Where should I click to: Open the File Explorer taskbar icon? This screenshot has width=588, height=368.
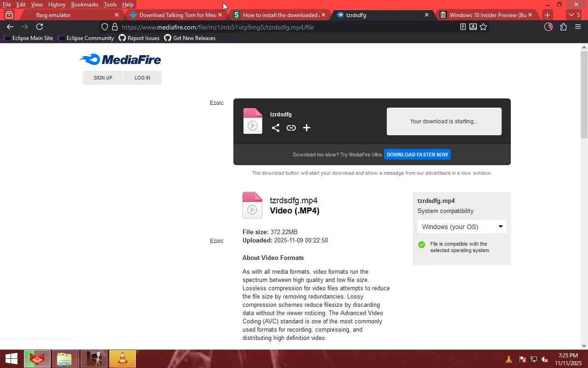coord(64,359)
